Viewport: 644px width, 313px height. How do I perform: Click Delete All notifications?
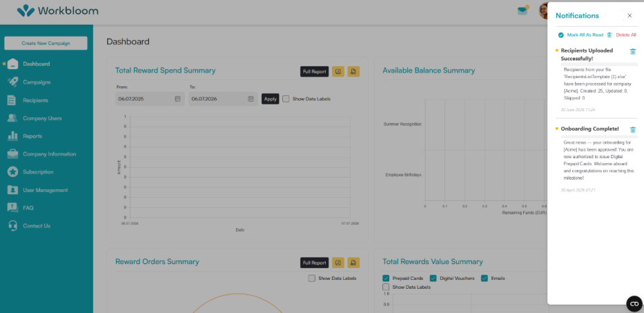(626, 35)
